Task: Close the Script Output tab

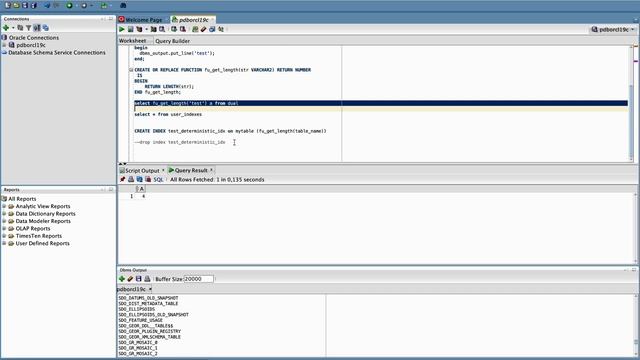Action: pos(163,170)
